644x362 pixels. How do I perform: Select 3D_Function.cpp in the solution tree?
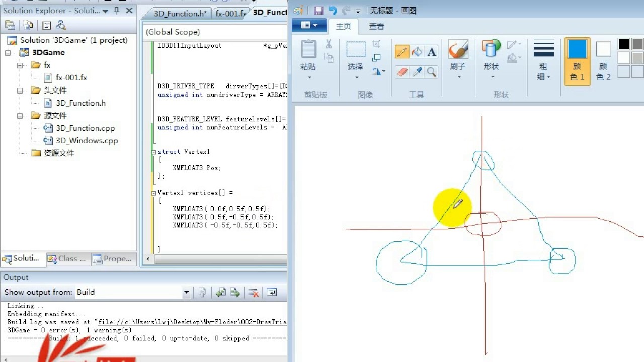[85, 128]
